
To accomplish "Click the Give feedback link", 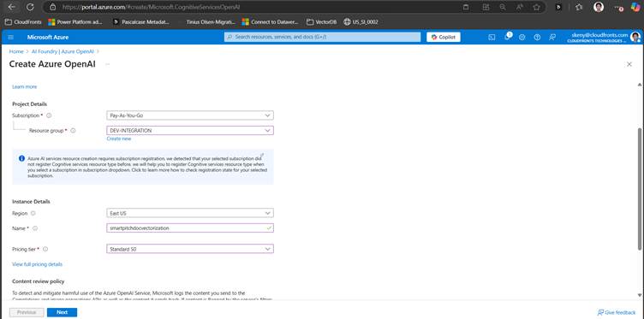I will [x=617, y=312].
